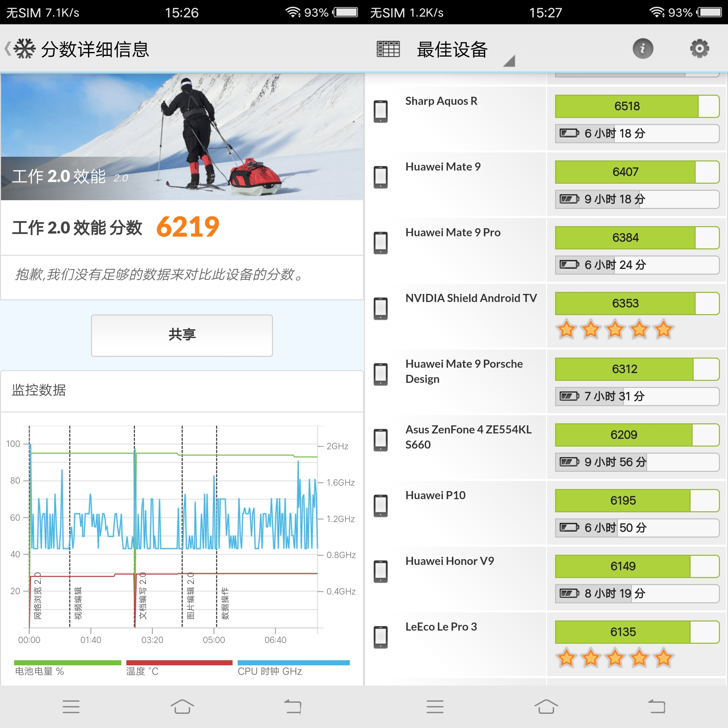The width and height of the screenshot is (728, 728).
Task: Tap the back arrow beside 分数详细信息
Action: 7,49
